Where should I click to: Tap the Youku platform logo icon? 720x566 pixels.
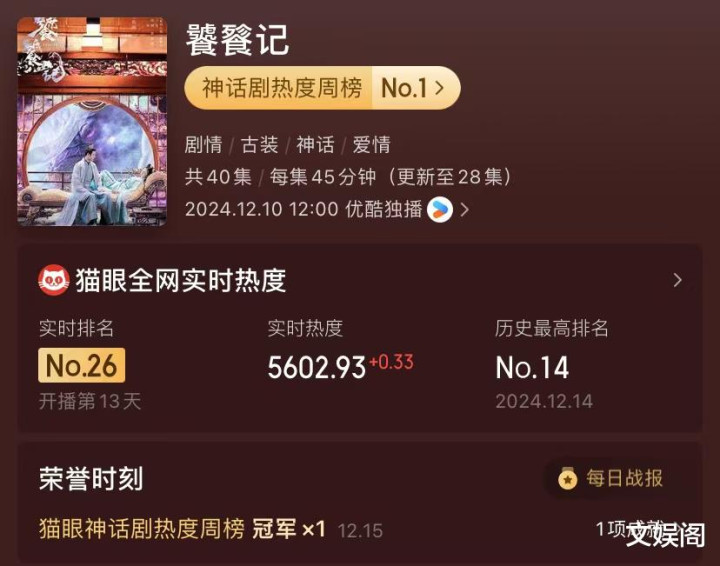pyautogui.click(x=440, y=210)
